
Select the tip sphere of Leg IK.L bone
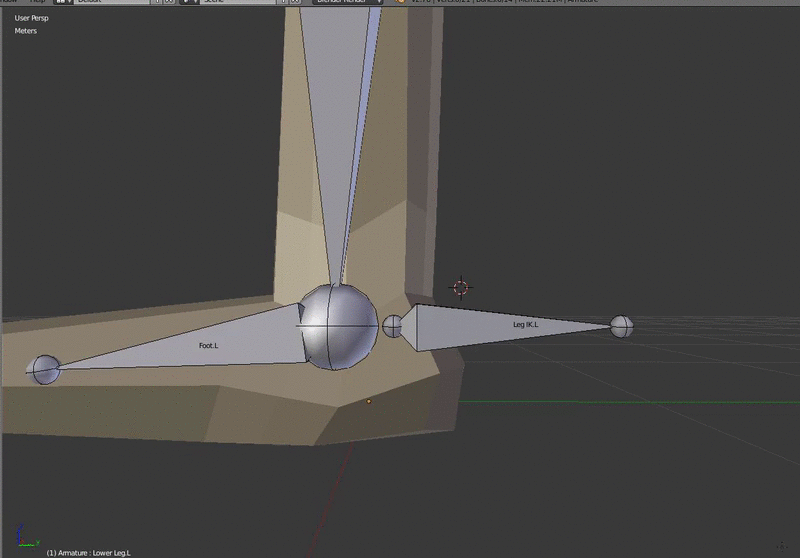pos(621,326)
